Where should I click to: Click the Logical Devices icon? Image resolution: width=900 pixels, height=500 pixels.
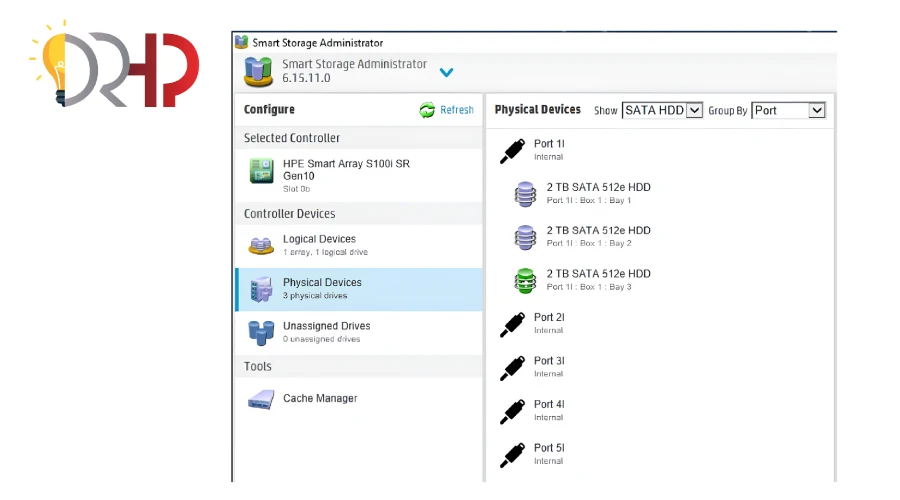pyautogui.click(x=261, y=246)
